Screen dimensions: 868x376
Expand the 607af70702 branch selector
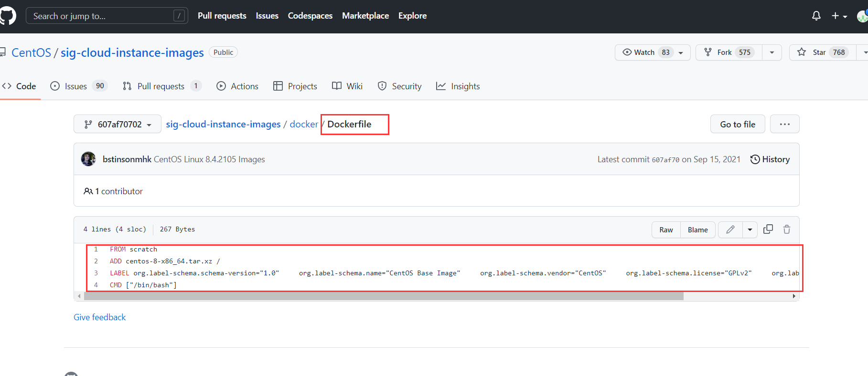tap(118, 125)
